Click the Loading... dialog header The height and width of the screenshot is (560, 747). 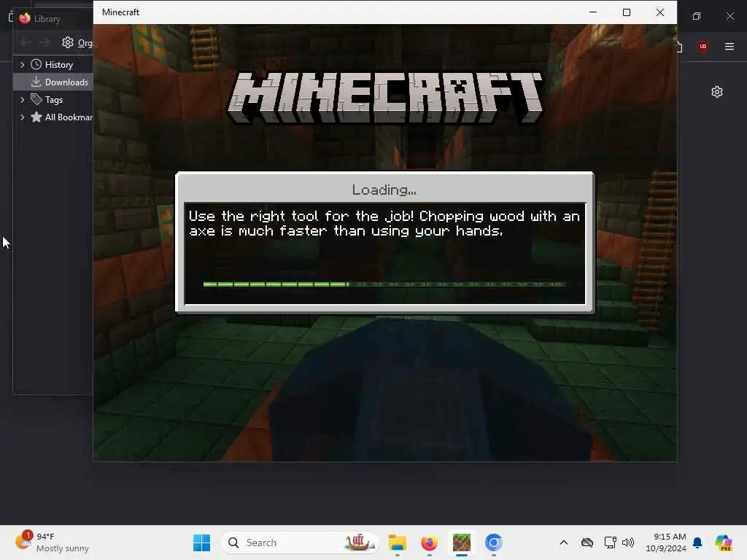(384, 190)
